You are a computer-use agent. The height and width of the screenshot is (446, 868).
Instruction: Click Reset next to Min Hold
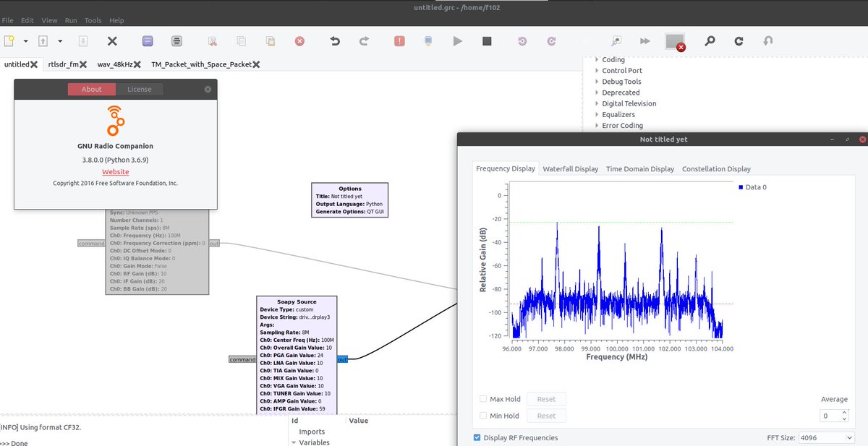(x=546, y=416)
